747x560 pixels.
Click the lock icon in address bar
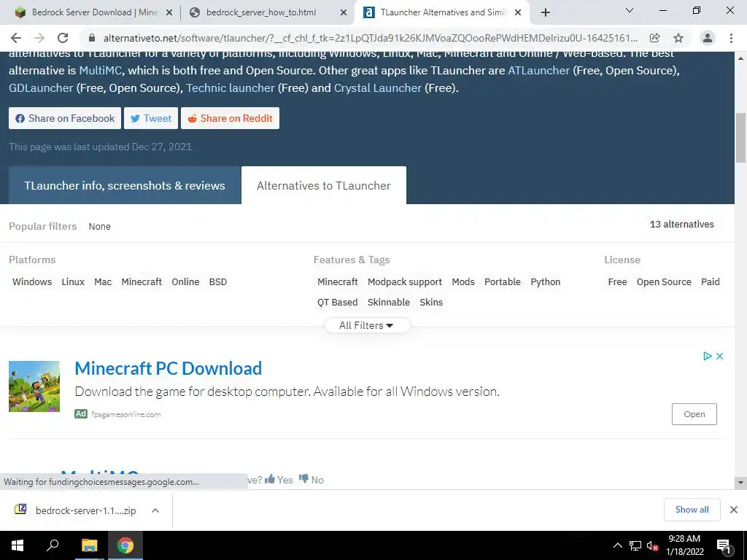[92, 38]
